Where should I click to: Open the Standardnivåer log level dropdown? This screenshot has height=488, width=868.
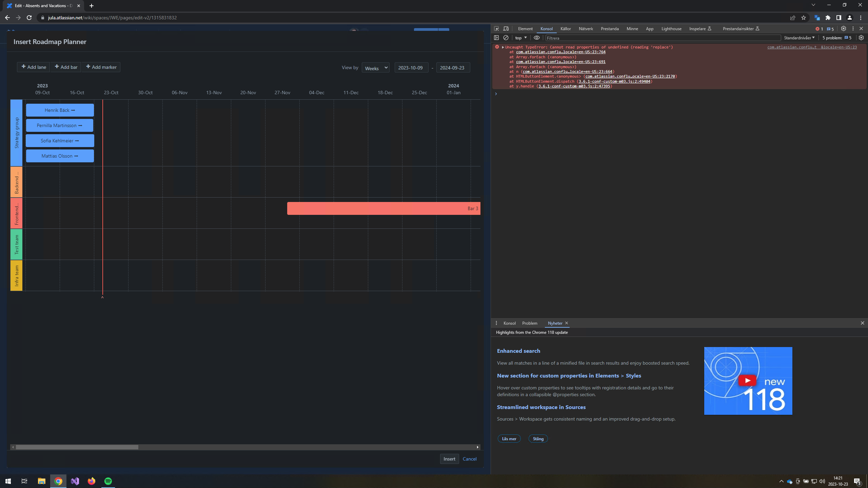[x=799, y=38]
